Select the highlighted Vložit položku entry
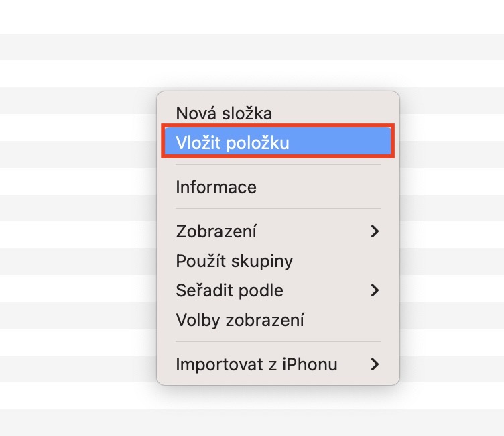 (x=232, y=142)
